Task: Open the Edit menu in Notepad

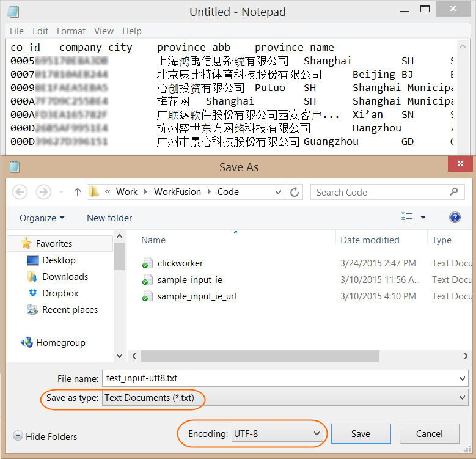Action: coord(40,31)
